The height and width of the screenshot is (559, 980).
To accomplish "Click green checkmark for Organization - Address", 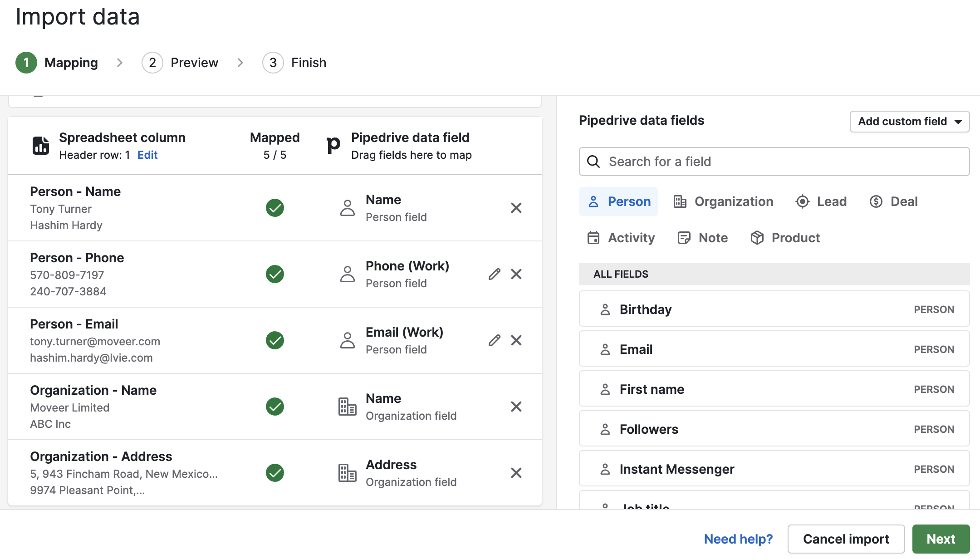I will tap(275, 473).
